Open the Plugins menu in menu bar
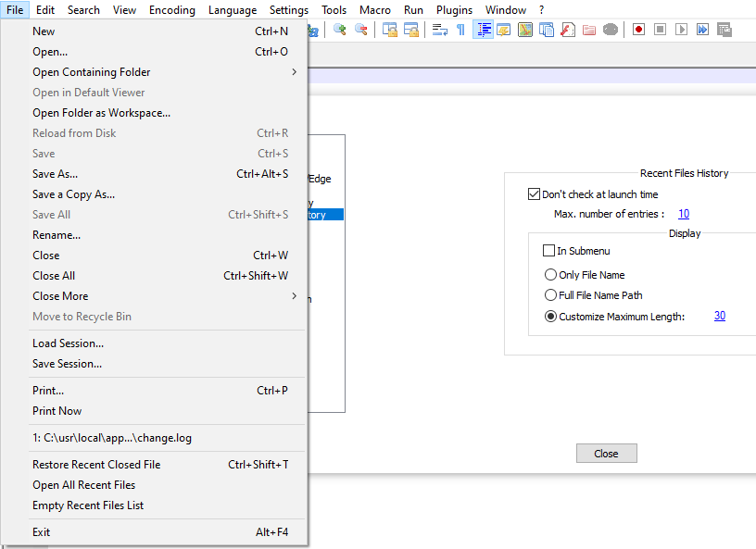This screenshot has height=549, width=756. 454,9
